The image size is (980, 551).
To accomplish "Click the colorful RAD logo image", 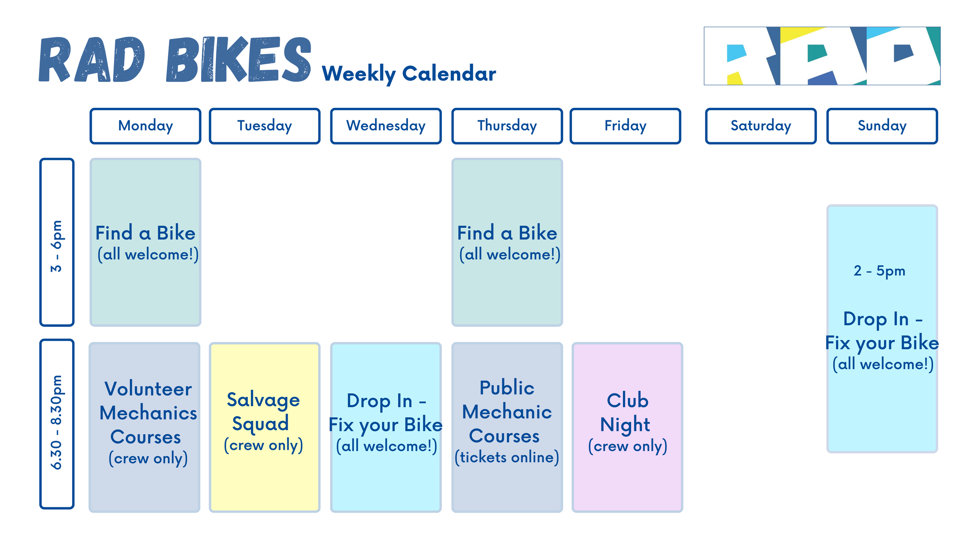I will 822,56.
